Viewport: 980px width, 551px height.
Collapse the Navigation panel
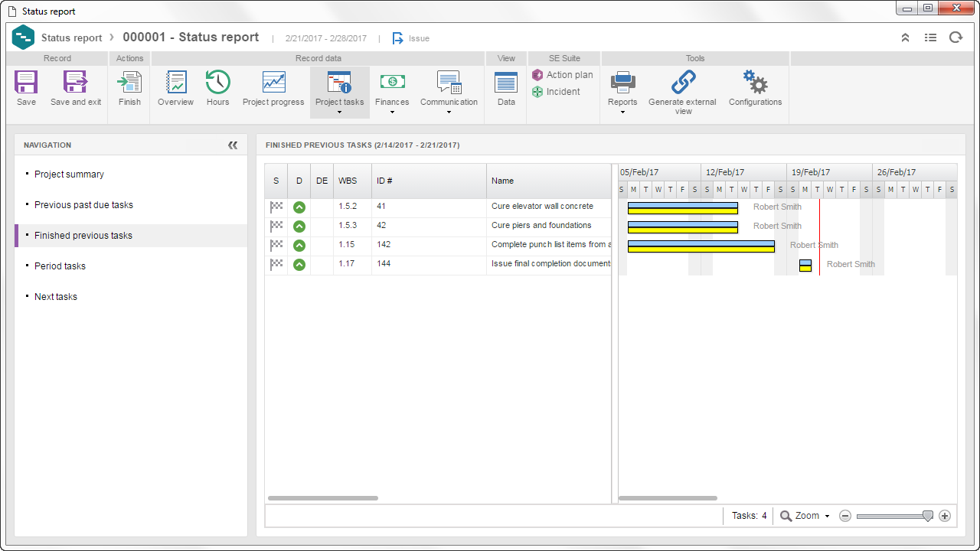click(233, 145)
